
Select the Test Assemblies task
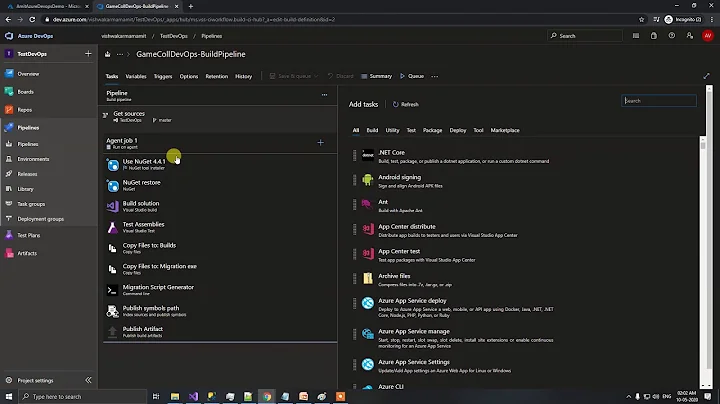click(x=220, y=227)
